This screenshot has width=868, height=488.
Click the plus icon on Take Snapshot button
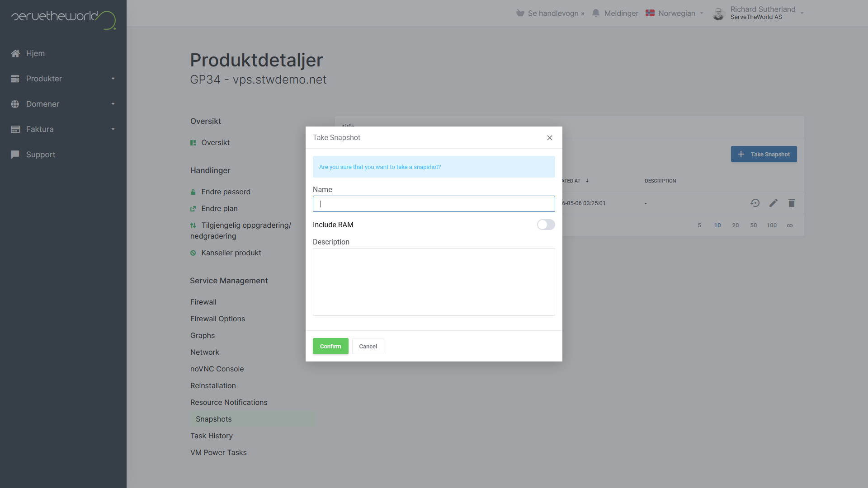[741, 154]
